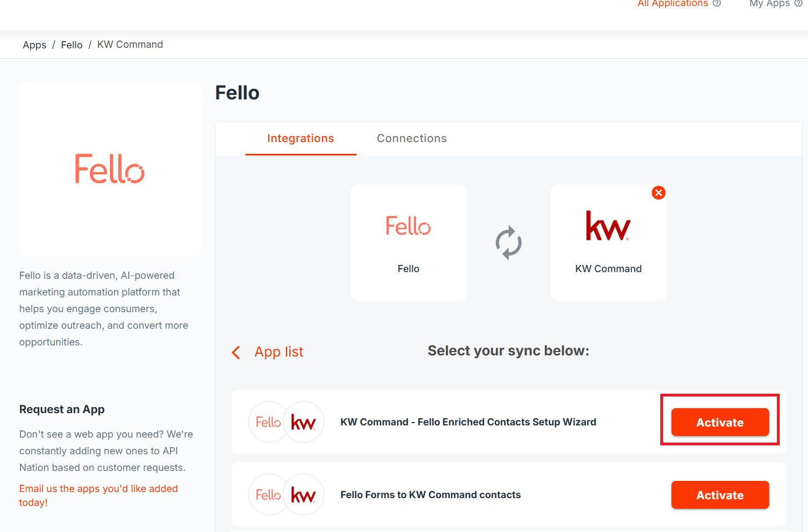This screenshot has width=808, height=532.
Task: Click help icon next to All Applications
Action: click(717, 3)
